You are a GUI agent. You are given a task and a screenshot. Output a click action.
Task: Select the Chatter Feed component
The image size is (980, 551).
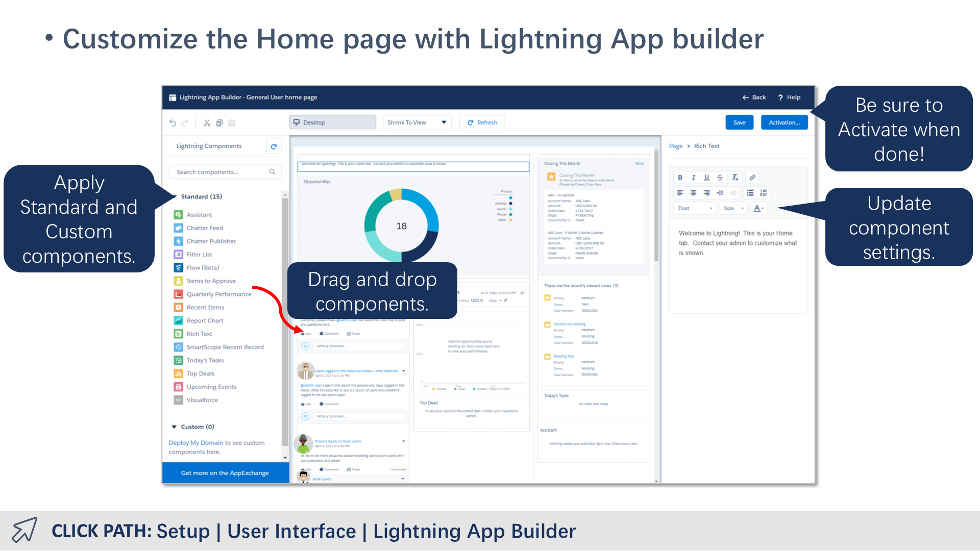coord(199,228)
